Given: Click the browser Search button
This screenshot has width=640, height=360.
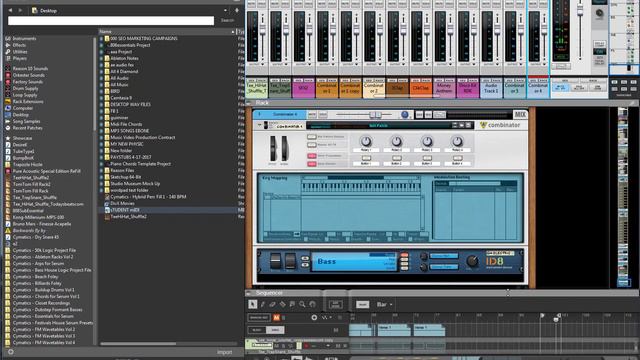Looking at the screenshot, I should point(227,20).
